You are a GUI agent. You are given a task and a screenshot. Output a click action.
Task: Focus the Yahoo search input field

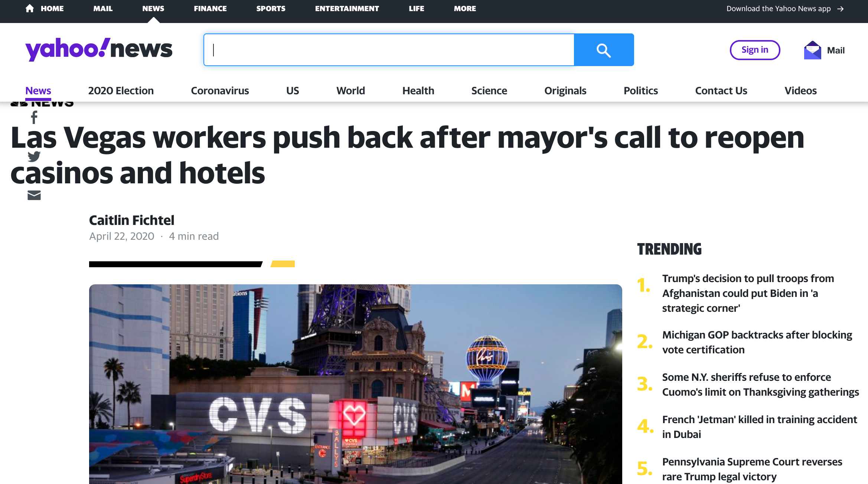[x=389, y=50]
